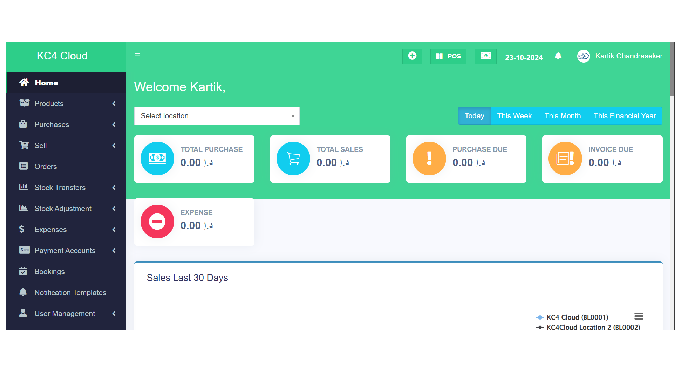680x390 pixels.
Task: Click the Home icon in sidebar
Action: coord(24,82)
